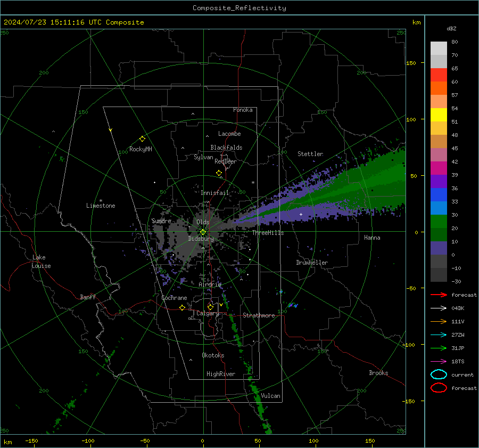Click the Hanna label
Viewport: 479px width, 448px height.
[x=372, y=238]
